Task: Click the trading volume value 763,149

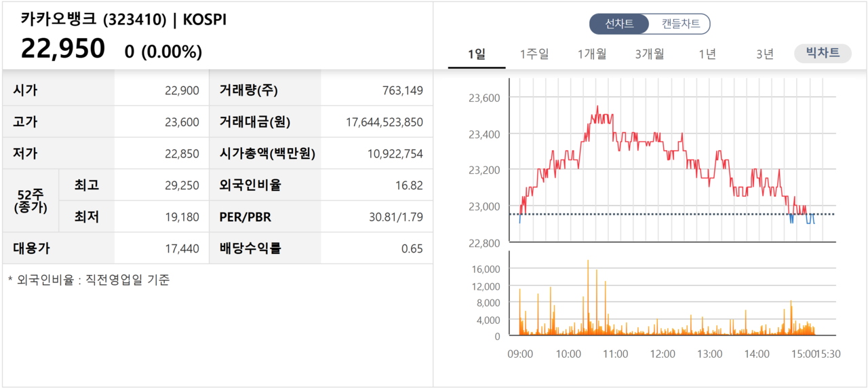Action: tap(403, 90)
